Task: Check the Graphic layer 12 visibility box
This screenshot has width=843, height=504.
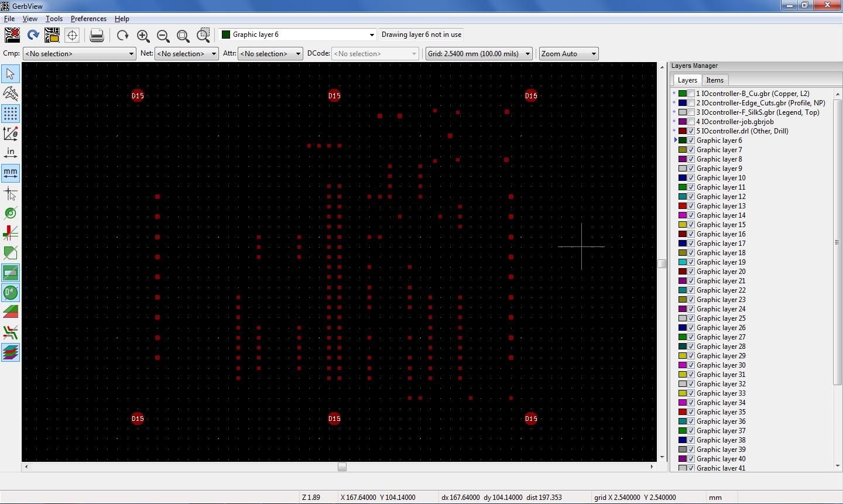Action: coord(691,196)
